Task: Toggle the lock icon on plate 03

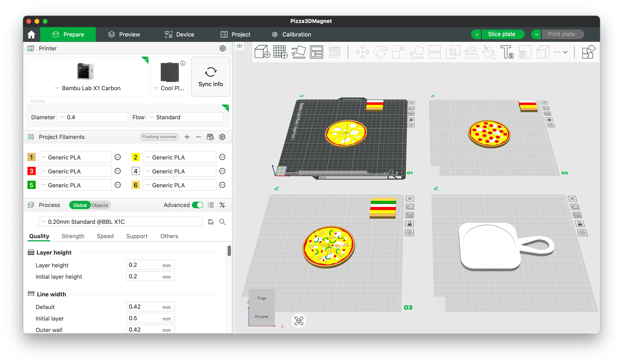Action: click(409, 224)
